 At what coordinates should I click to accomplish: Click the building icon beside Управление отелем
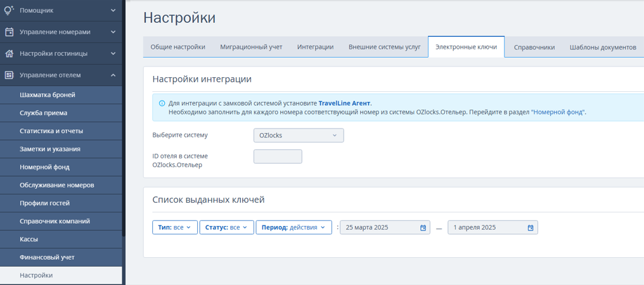pyautogui.click(x=9, y=75)
